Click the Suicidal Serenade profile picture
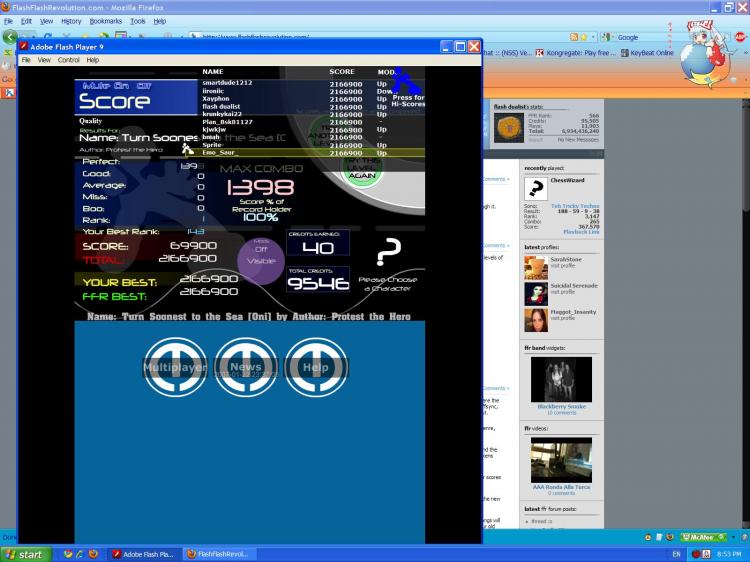This screenshot has width=750, height=562. 536,294
